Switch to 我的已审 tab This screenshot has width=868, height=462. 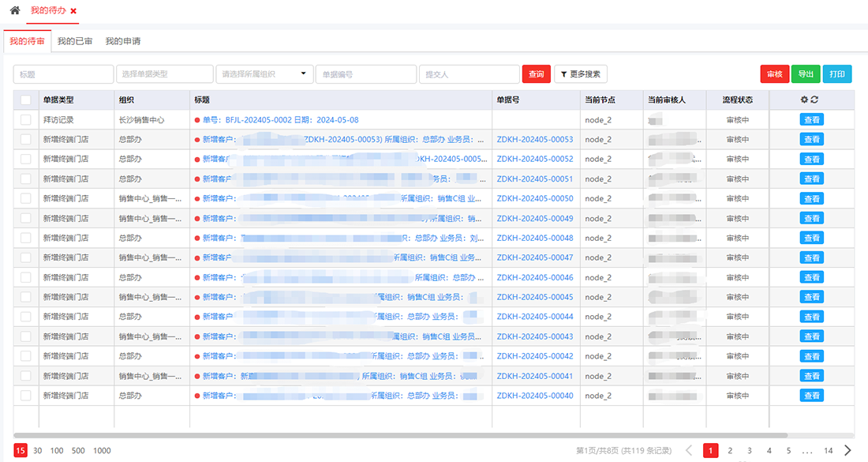point(75,41)
